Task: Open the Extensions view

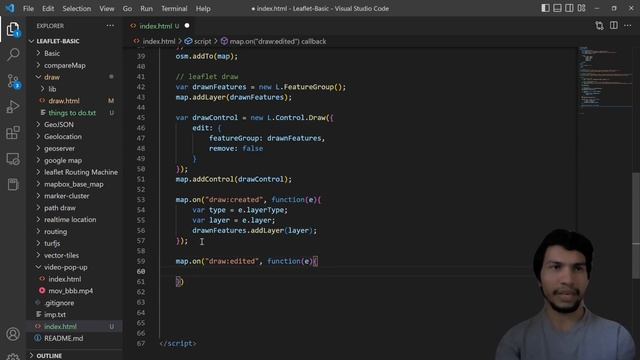Action: pyautogui.click(x=13, y=133)
